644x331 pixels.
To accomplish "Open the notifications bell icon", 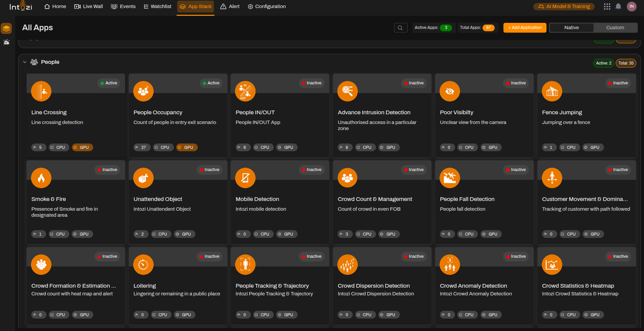I will [618, 6].
